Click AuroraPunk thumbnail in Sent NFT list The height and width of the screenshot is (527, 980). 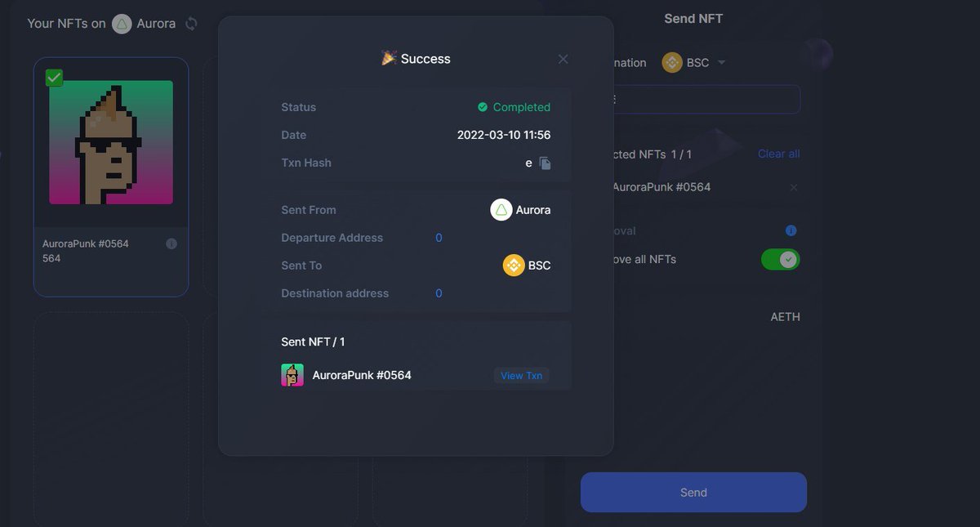pos(292,375)
